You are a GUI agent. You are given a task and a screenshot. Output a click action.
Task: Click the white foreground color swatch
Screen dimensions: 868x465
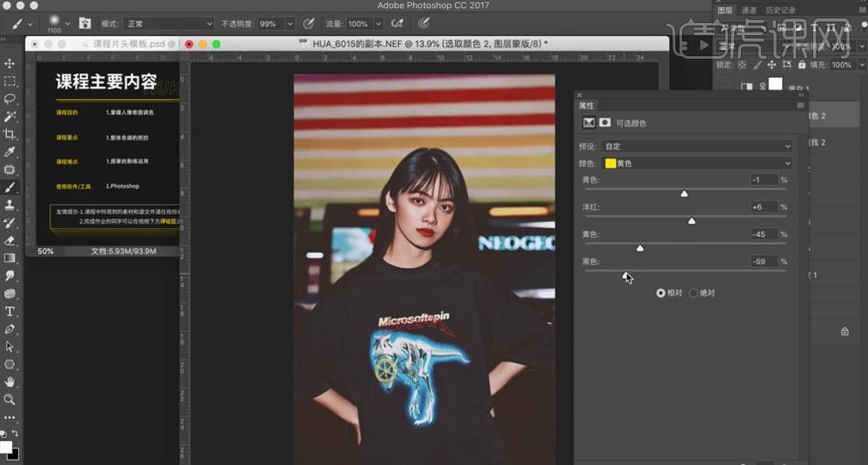pos(5,447)
